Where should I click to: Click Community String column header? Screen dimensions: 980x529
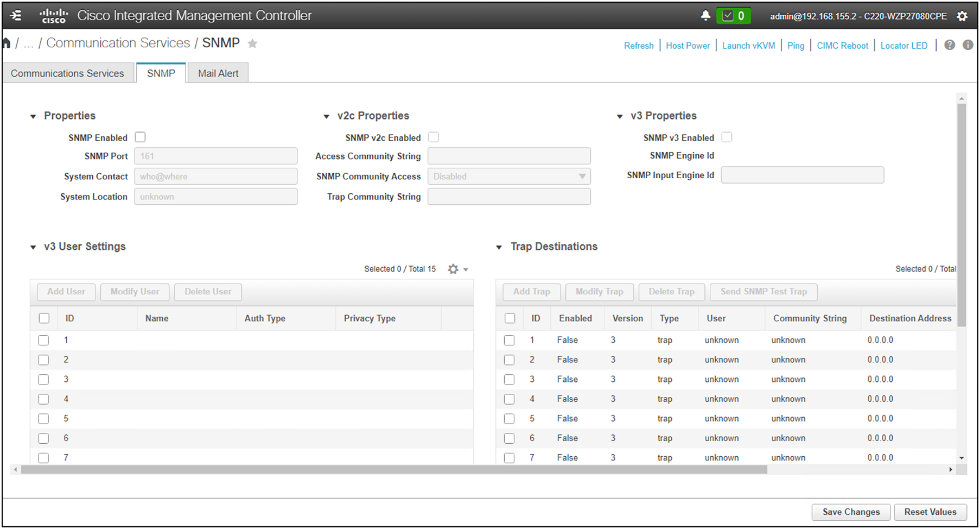(x=813, y=318)
